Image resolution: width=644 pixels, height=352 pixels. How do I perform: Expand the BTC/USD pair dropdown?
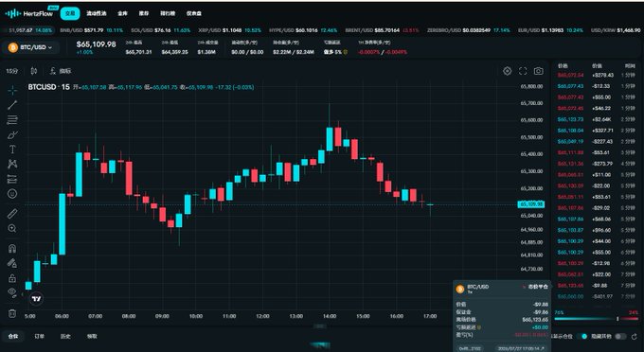pos(31,47)
